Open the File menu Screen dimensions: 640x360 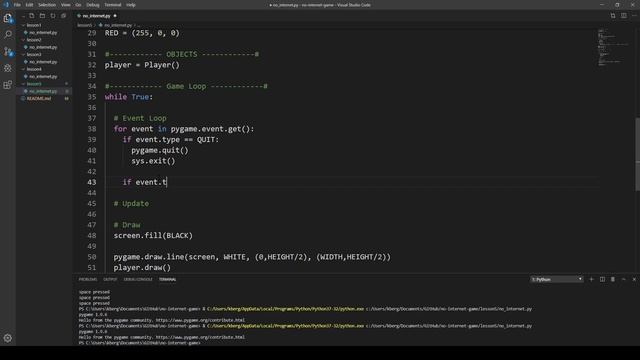click(x=17, y=5)
